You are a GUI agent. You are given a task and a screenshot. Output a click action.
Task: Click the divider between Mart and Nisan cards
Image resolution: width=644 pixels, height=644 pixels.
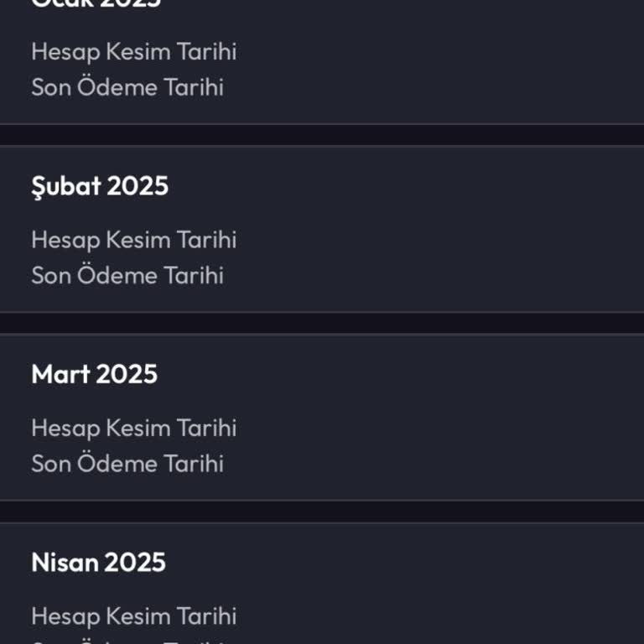click(x=322, y=512)
